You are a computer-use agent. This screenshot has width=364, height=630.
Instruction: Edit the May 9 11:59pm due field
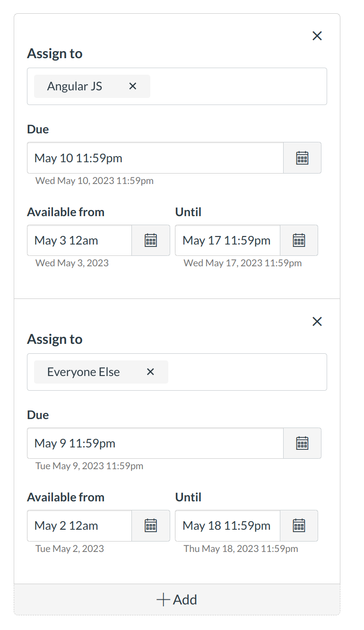click(155, 443)
